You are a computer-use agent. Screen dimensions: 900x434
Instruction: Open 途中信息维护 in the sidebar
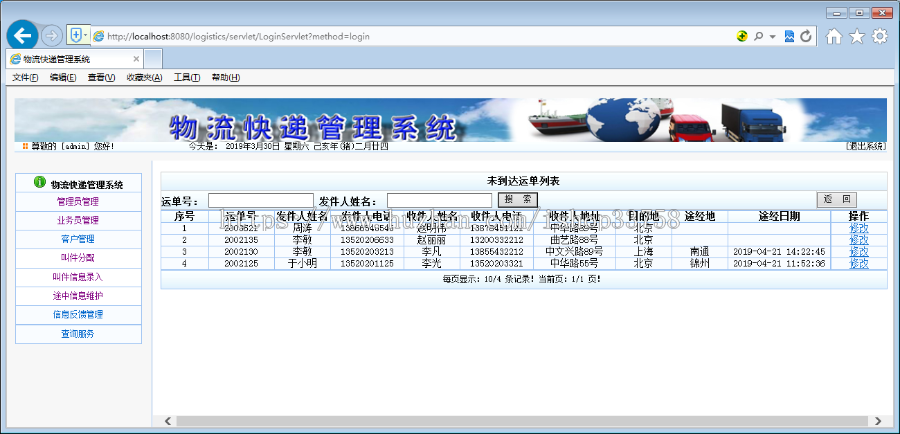click(78, 296)
